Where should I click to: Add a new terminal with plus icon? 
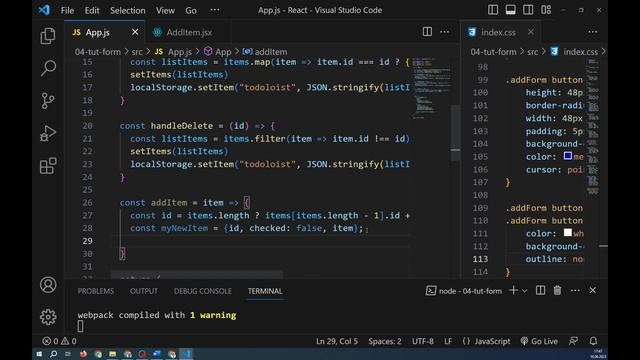(x=513, y=290)
